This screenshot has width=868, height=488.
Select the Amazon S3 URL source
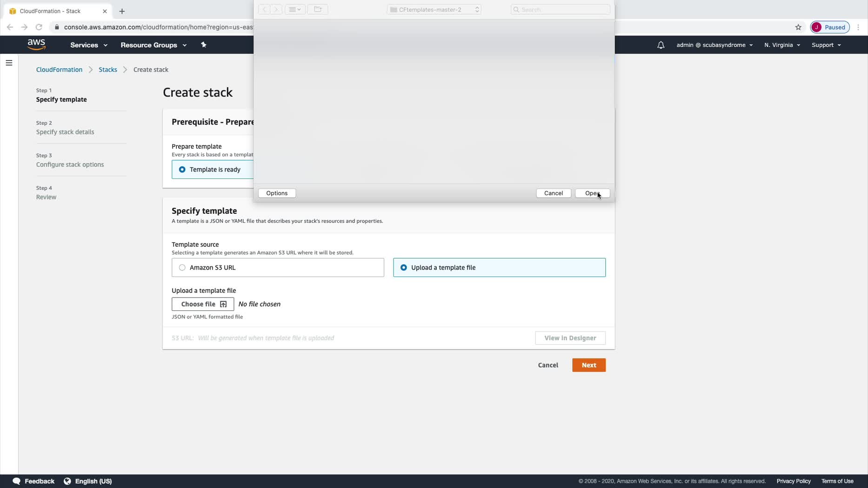278,268
